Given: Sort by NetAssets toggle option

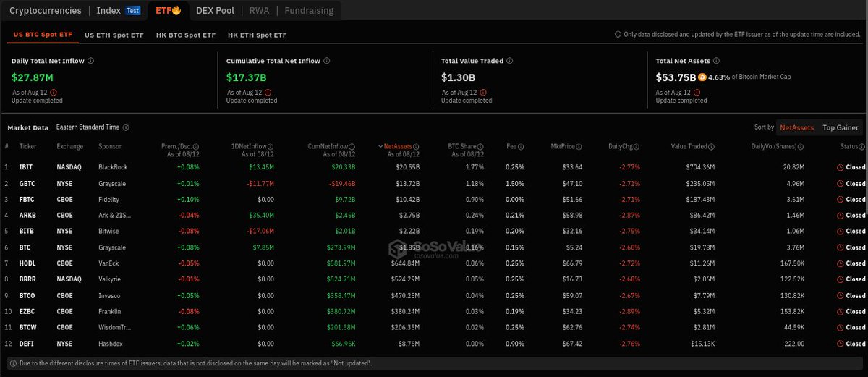Looking at the screenshot, I should coord(796,127).
